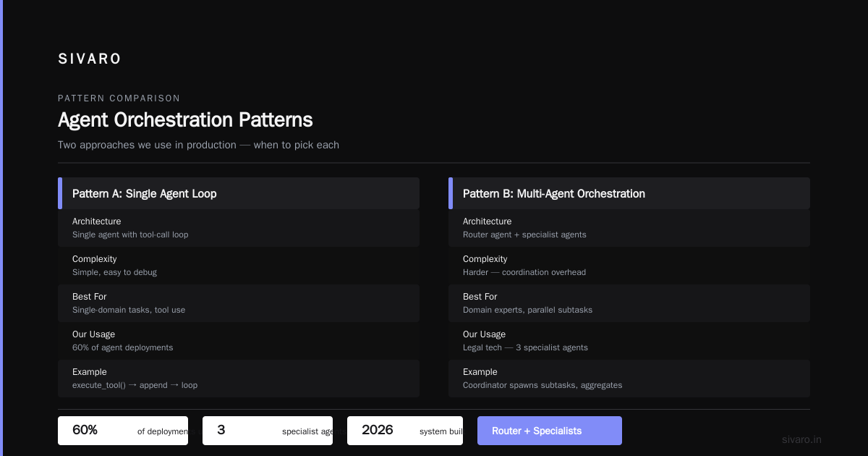
Task: Click Architecture label under Pattern A
Action: [97, 221]
